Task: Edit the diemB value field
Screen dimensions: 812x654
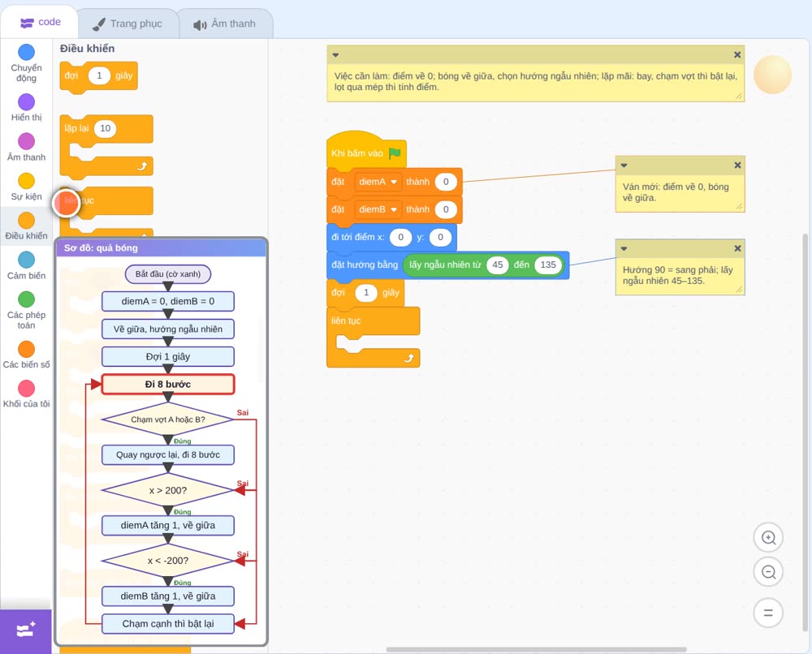Action: point(445,209)
